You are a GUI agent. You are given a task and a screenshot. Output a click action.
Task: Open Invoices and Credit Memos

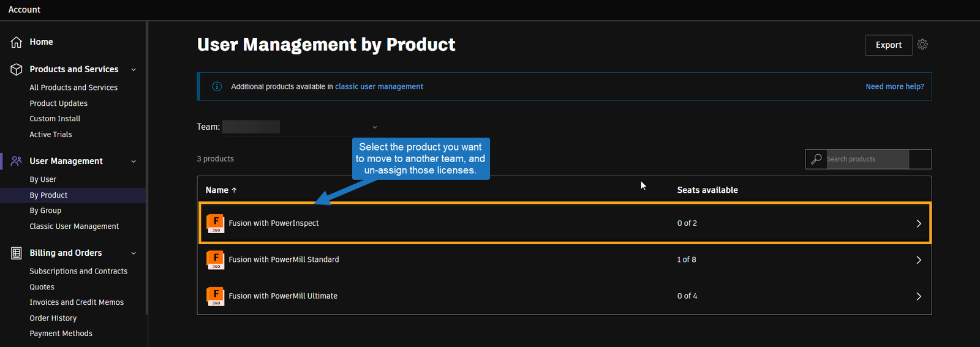77,302
